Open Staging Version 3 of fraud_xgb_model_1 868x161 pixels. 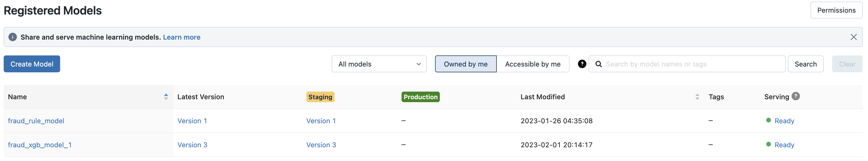click(321, 145)
